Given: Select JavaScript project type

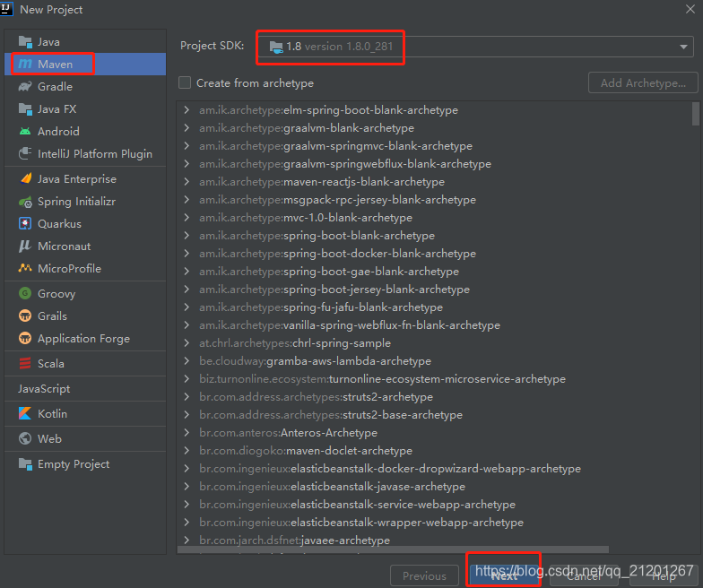Looking at the screenshot, I should tap(44, 389).
